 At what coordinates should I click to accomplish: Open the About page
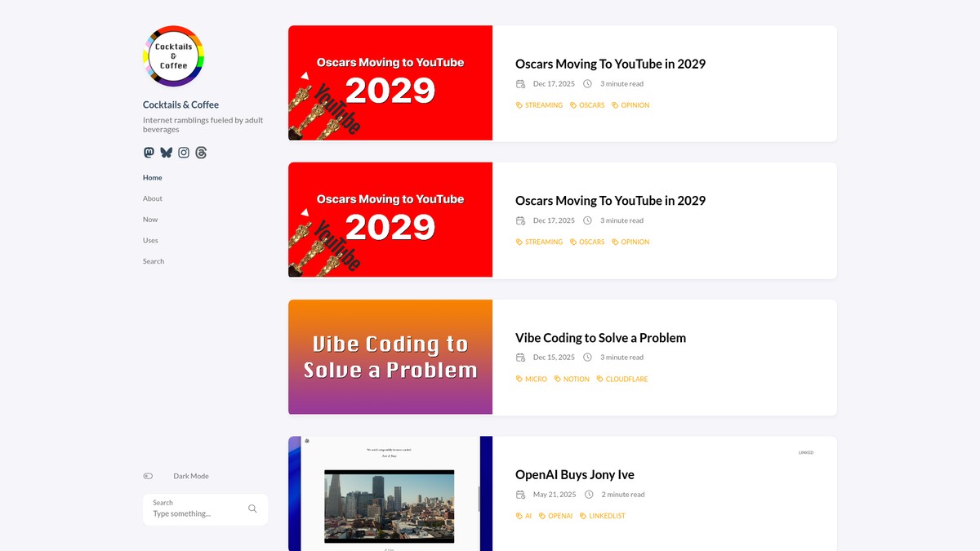(x=153, y=198)
